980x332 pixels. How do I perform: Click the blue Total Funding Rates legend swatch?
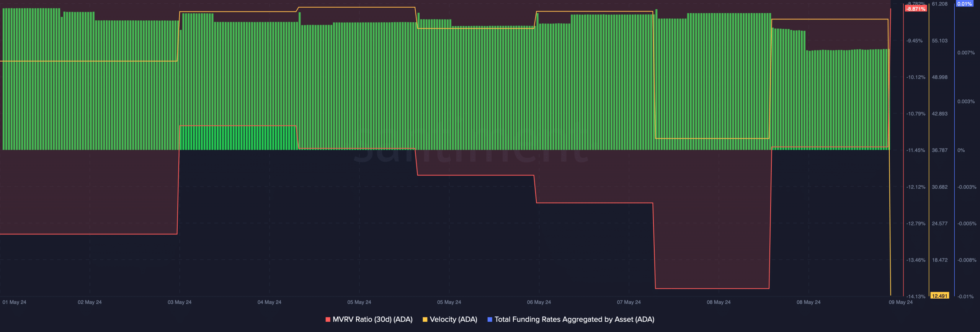[490, 319]
